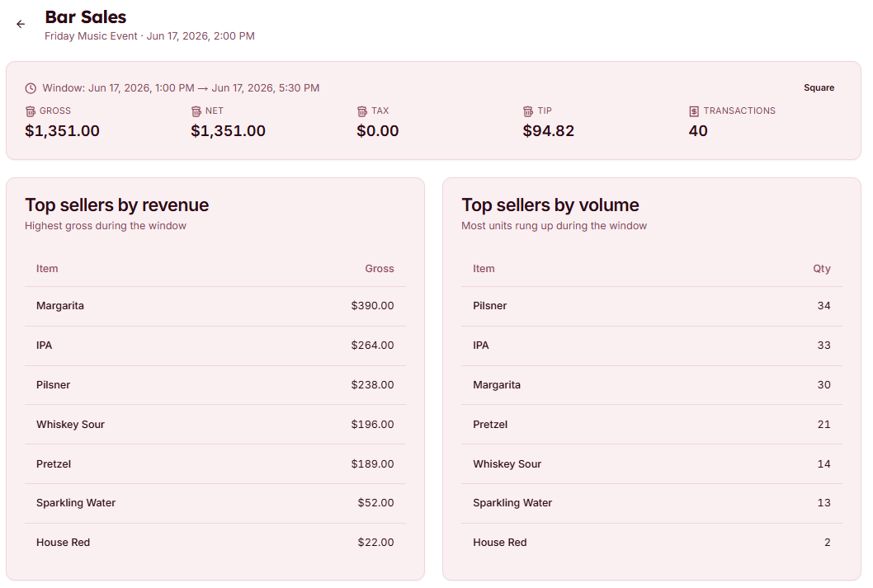
Task: Click the Top sellers by revenue heading
Action: tap(117, 205)
